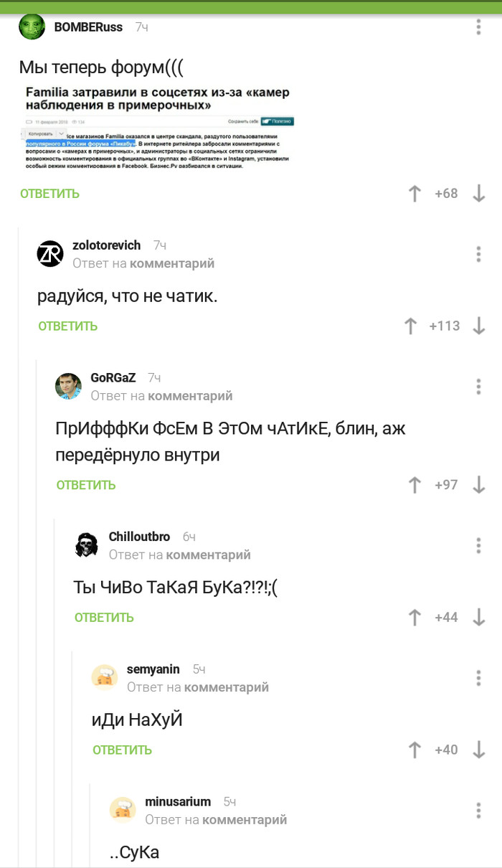Image resolution: width=502 pixels, height=868 pixels.
Task: Go to parent comment from Chilloutbro's reply
Action: tap(208, 555)
